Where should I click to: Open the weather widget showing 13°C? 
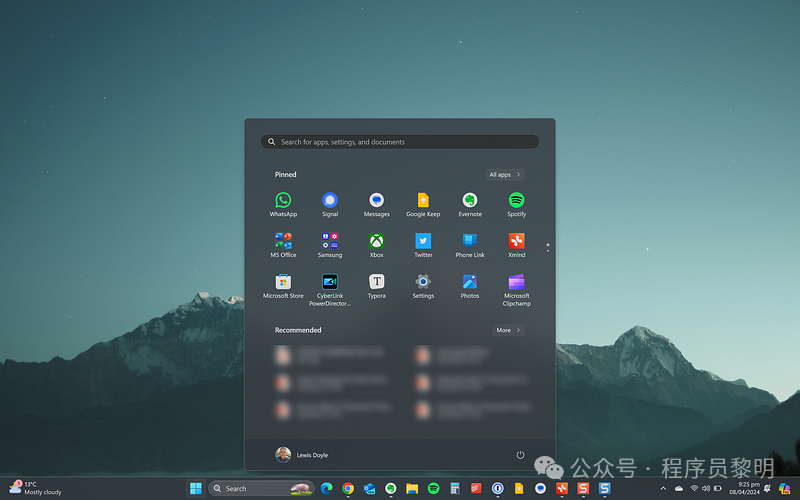click(35, 488)
